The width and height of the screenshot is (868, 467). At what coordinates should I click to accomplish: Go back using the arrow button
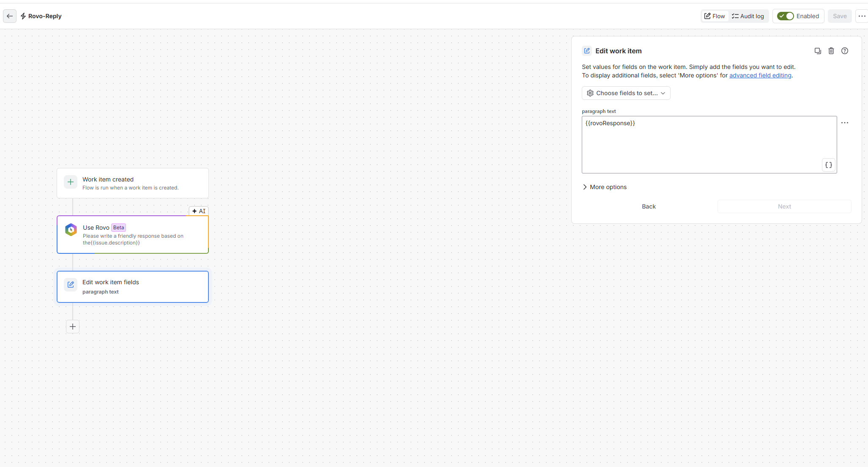point(10,16)
